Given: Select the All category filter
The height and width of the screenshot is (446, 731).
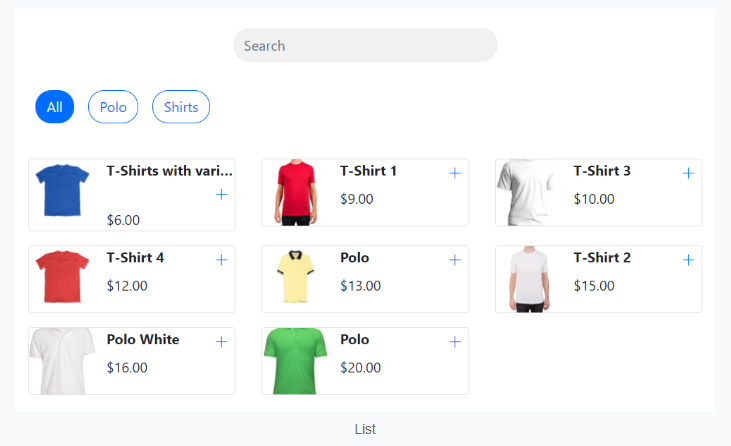Looking at the screenshot, I should (x=54, y=107).
